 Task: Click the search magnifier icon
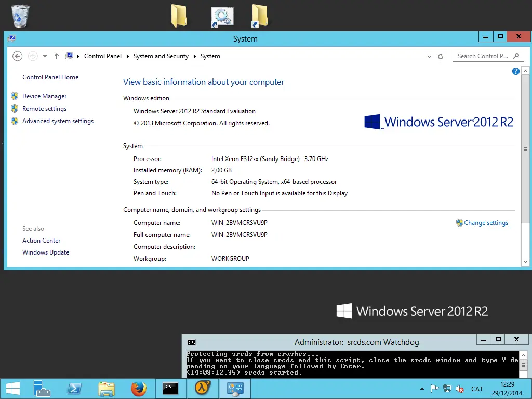(x=516, y=56)
